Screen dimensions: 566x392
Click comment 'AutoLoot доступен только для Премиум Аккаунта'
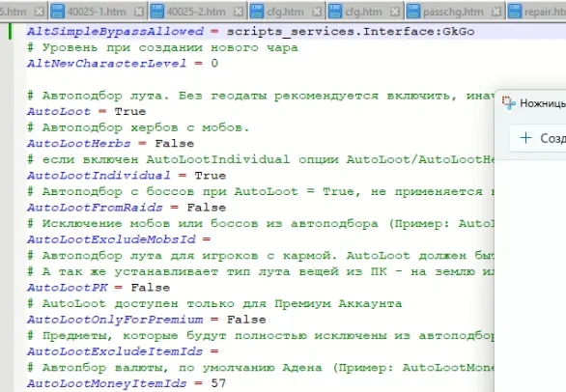[x=214, y=303]
